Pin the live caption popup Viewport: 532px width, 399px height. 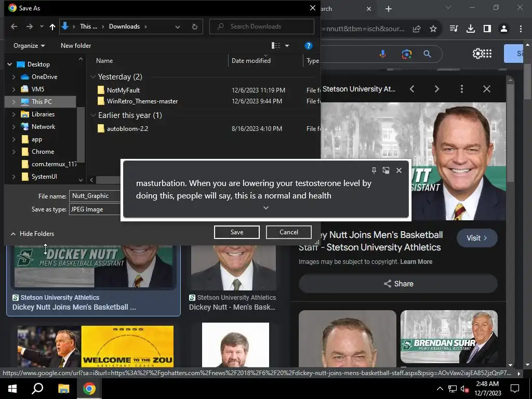coord(374,170)
